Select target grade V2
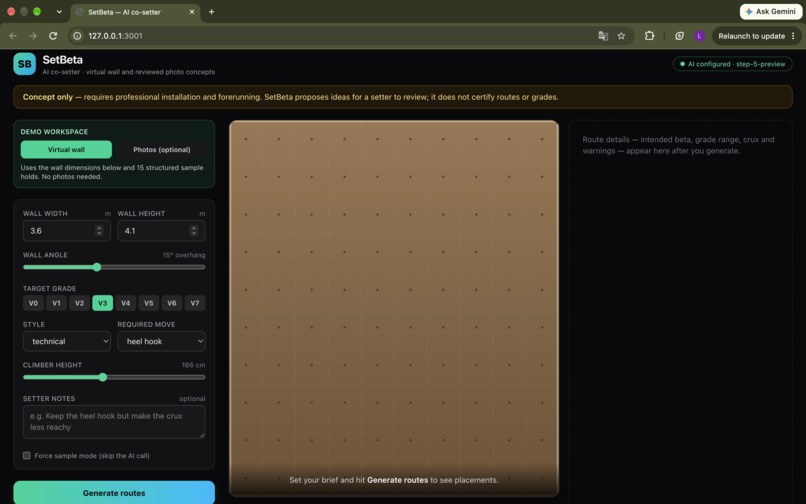This screenshot has width=806, height=504. tap(79, 303)
